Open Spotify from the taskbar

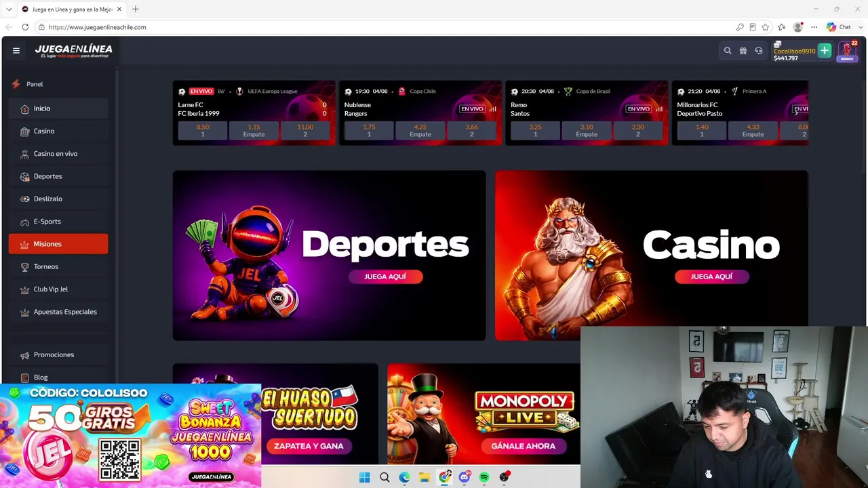(484, 477)
